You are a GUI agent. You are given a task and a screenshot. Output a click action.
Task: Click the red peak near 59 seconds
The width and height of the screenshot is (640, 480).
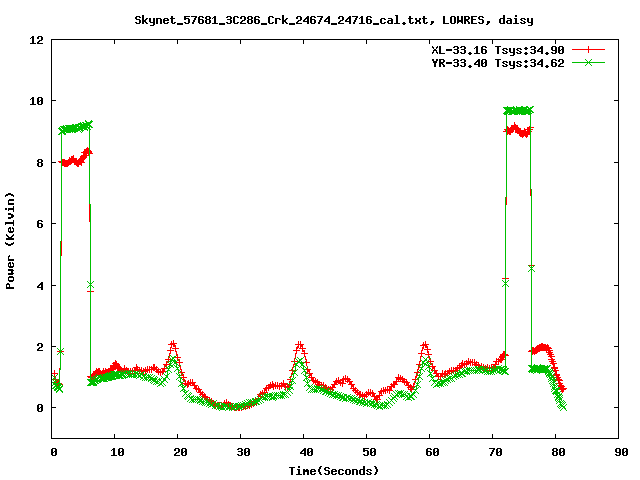click(425, 346)
